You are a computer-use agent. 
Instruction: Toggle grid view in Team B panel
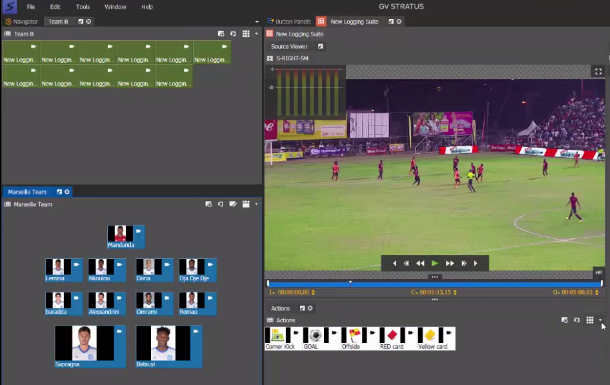[246, 34]
